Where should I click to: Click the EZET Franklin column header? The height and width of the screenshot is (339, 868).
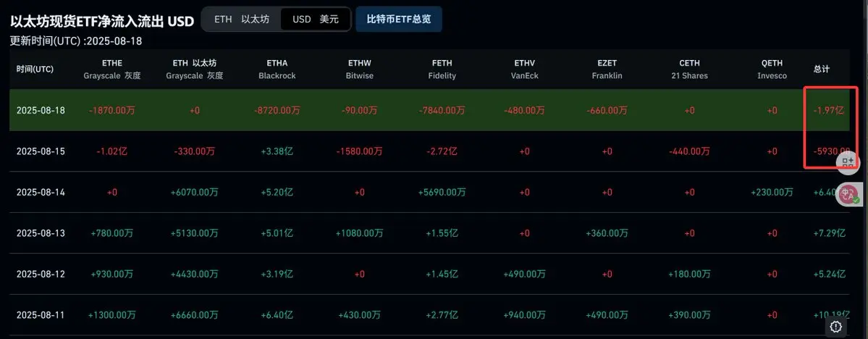pos(607,70)
